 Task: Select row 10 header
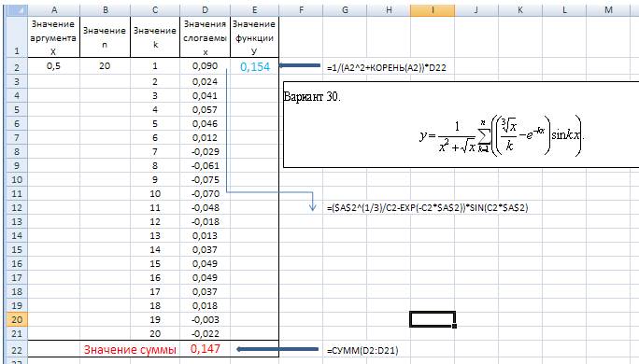16,179
